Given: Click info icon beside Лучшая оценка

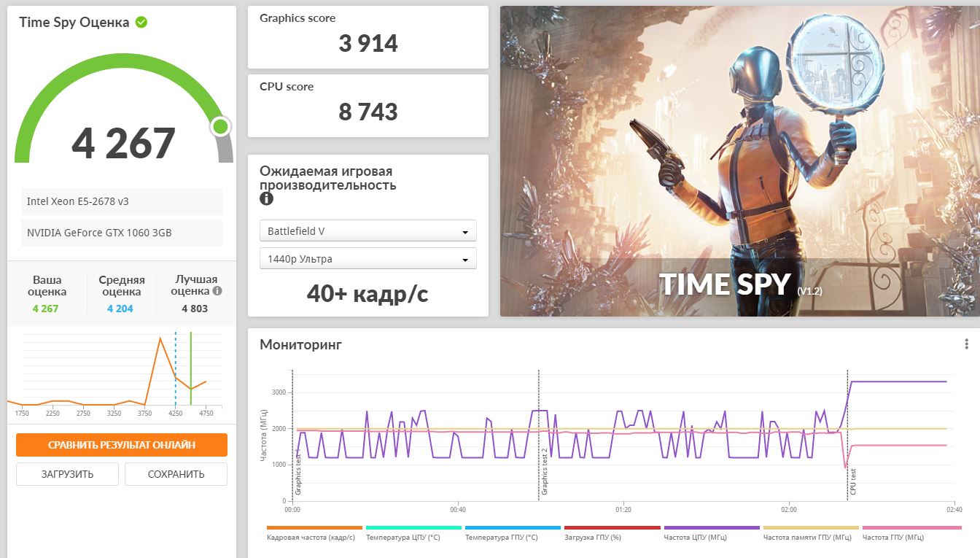Looking at the screenshot, I should pos(217,290).
